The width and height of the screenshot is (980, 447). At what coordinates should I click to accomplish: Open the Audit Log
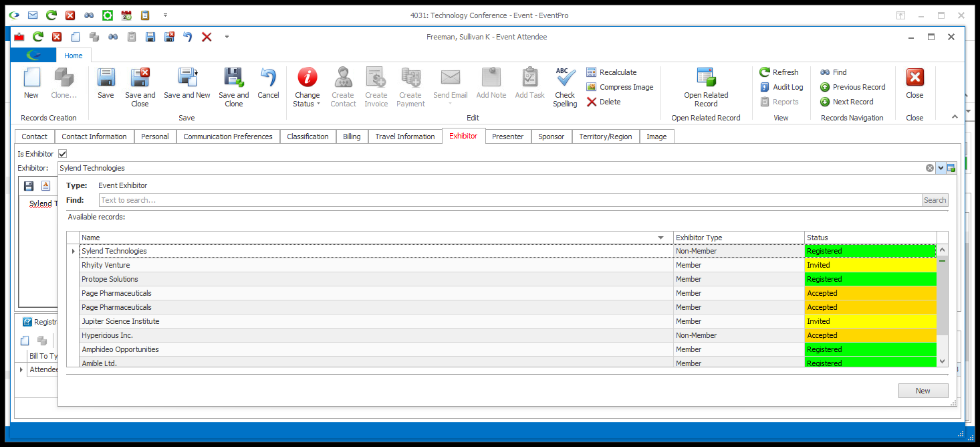pos(781,87)
